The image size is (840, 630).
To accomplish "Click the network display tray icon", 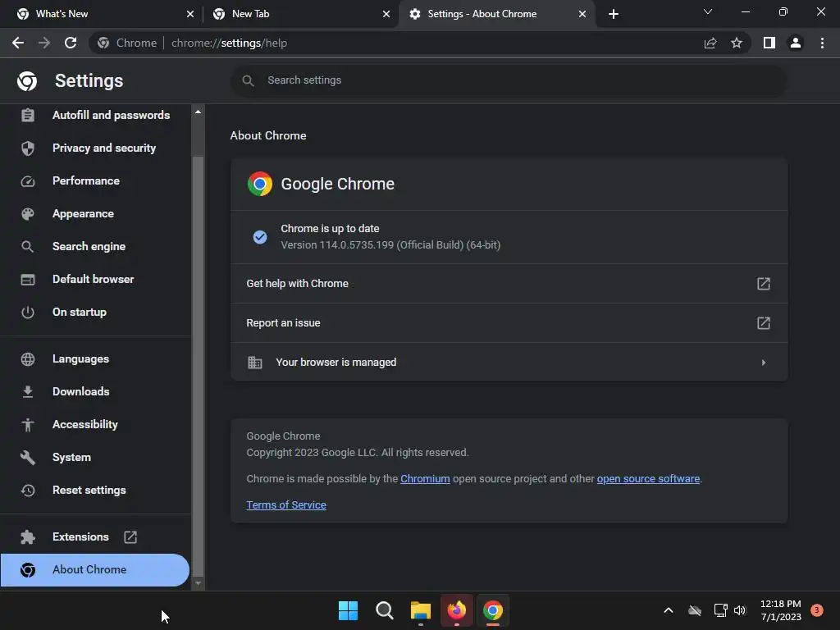I will click(720, 610).
